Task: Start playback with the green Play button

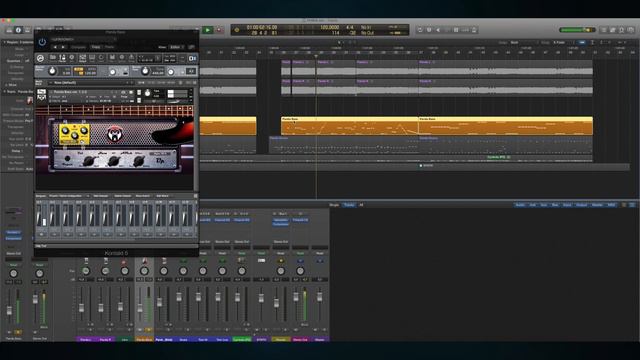Action: click(x=207, y=30)
